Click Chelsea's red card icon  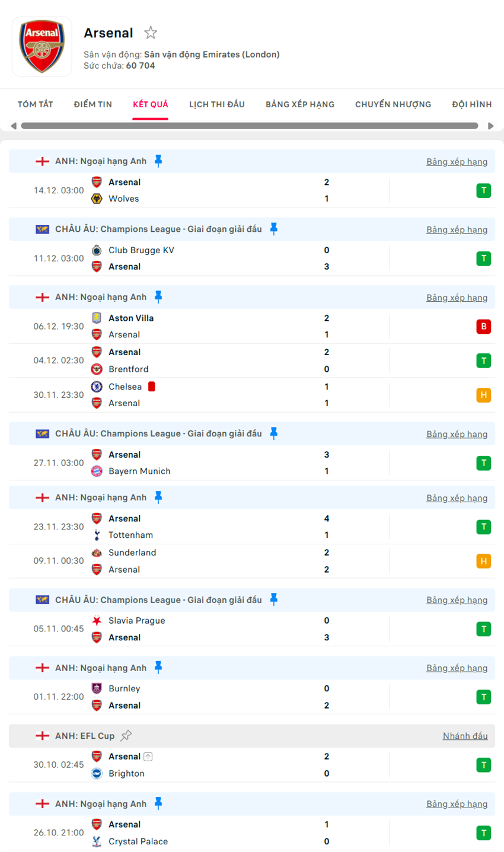[x=151, y=387]
